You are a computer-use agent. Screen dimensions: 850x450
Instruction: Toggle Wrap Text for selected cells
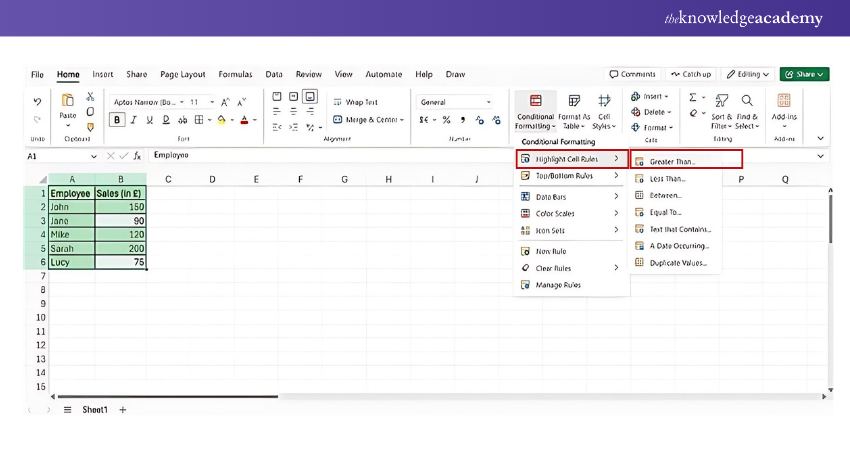tap(355, 102)
